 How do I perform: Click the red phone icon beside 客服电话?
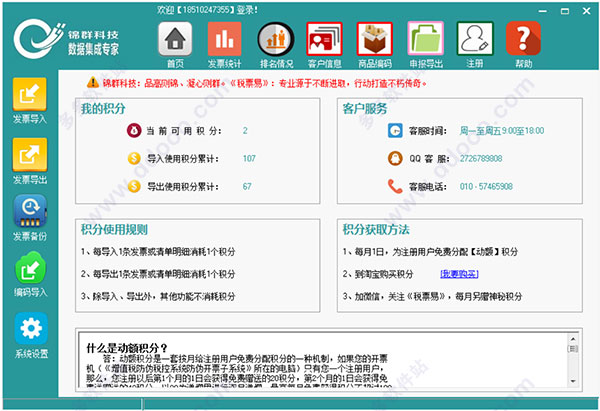(x=395, y=186)
